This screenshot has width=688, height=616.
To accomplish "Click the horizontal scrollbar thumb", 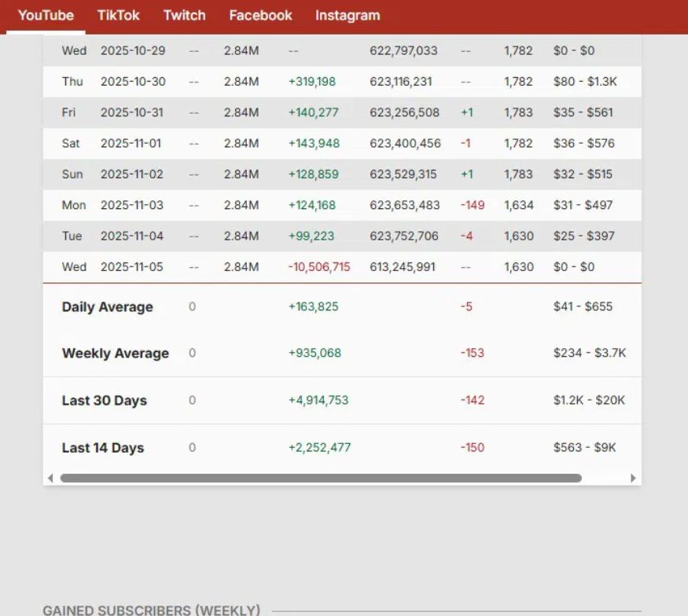I will 321,478.
